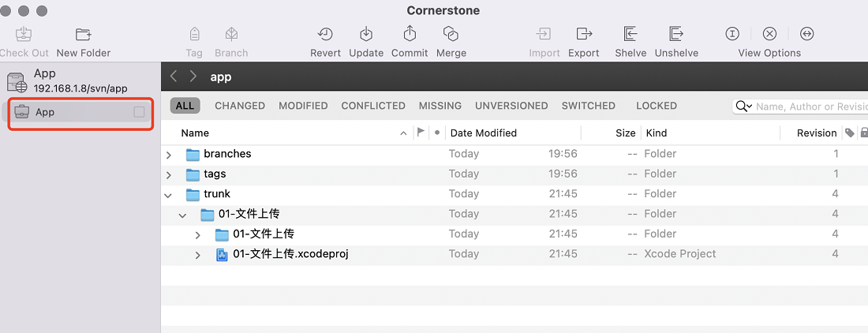Open the search options dropdown
Image resolution: width=868 pixels, height=333 pixels.
click(x=743, y=107)
